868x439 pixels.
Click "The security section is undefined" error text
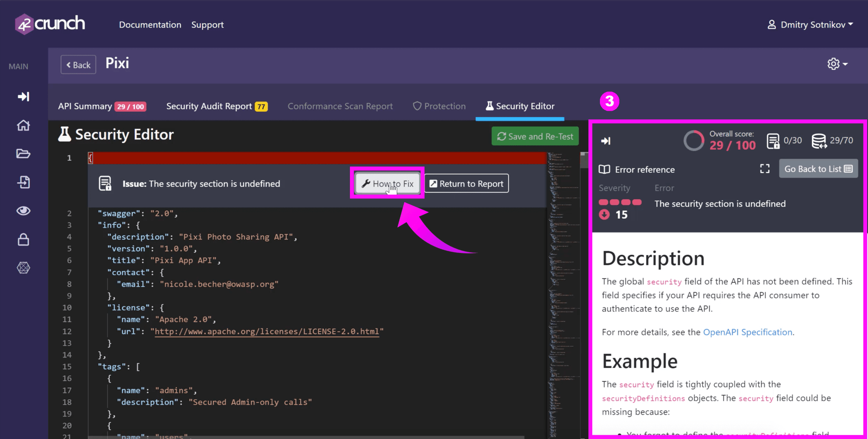(720, 204)
